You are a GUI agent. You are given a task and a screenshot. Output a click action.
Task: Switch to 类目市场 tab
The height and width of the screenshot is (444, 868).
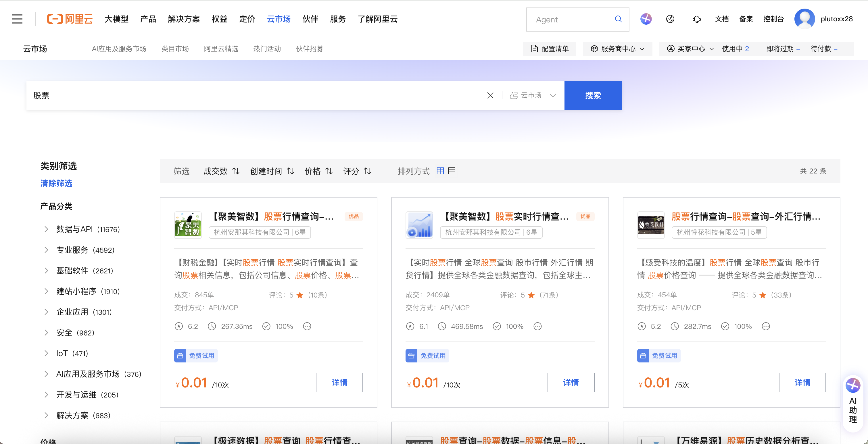click(x=175, y=49)
